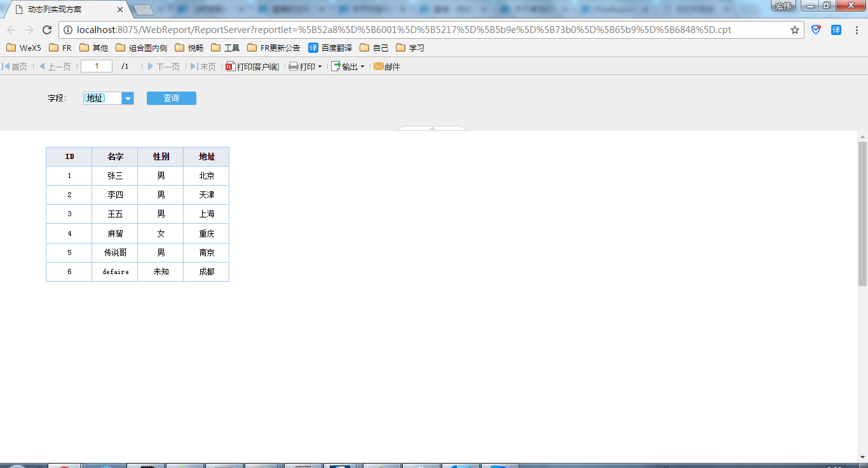Open the 工具 bookmark folder
Screen dimensions: 868x468
(225, 48)
